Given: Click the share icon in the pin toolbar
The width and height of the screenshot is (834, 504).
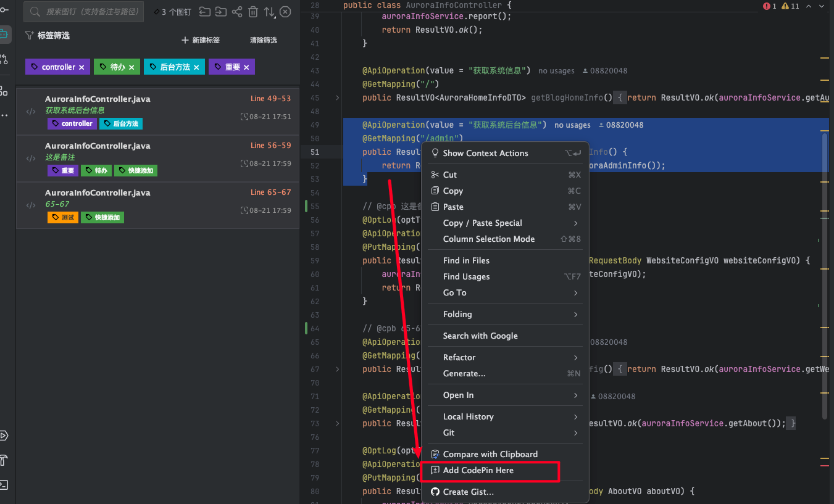Looking at the screenshot, I should [237, 12].
